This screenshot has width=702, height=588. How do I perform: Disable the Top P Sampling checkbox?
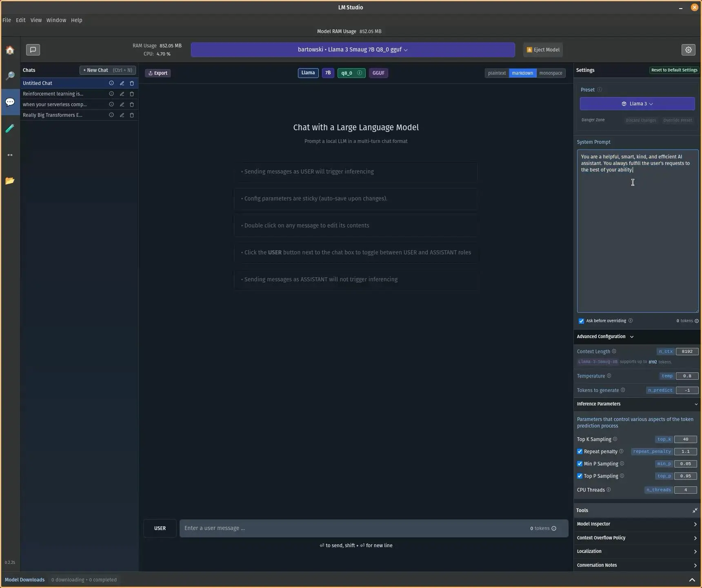[x=580, y=476]
